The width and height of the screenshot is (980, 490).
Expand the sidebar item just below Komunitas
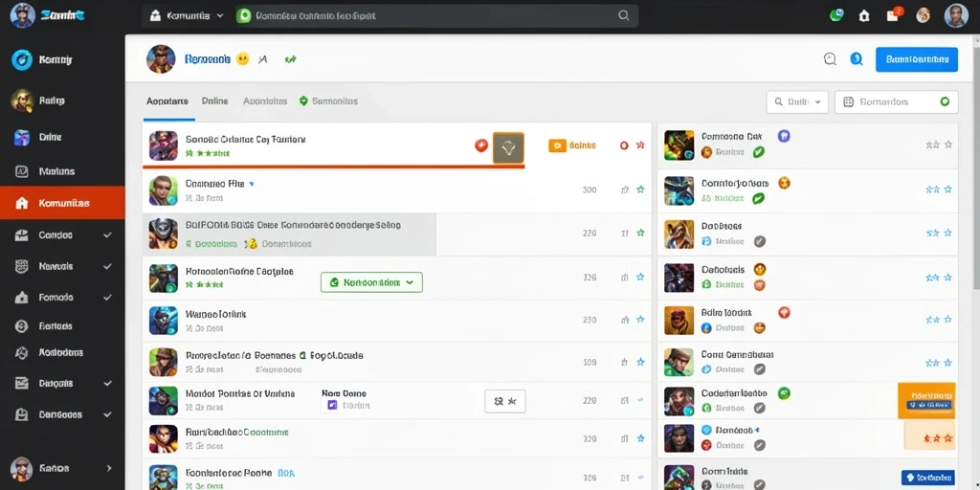point(107,235)
